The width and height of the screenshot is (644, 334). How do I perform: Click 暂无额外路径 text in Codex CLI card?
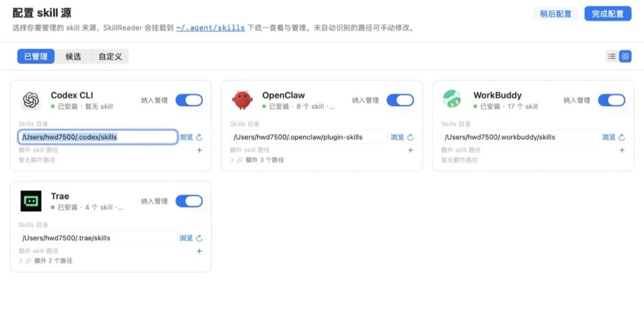pos(37,160)
